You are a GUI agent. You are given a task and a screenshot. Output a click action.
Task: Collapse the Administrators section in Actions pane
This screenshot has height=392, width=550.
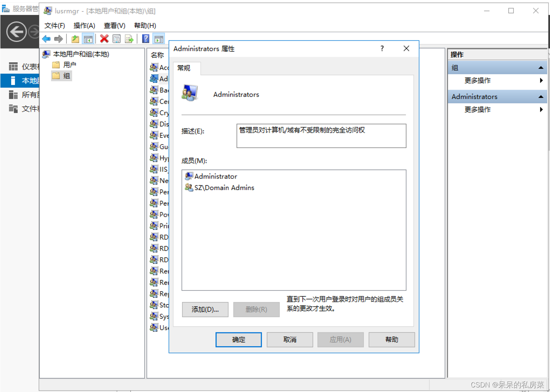tap(541, 97)
